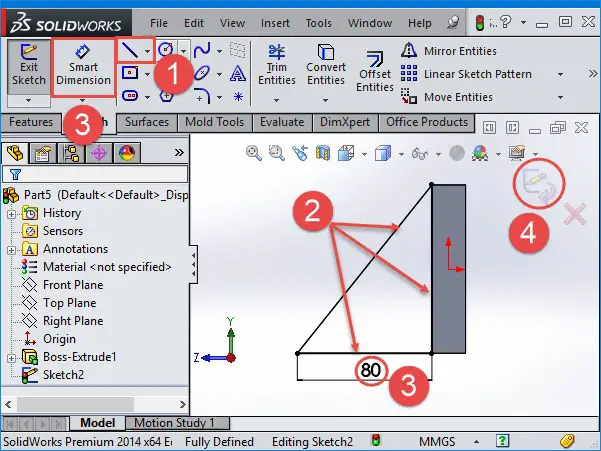Screen dimensions: 601x451
Task: Open the Edit menu
Action: [194, 23]
